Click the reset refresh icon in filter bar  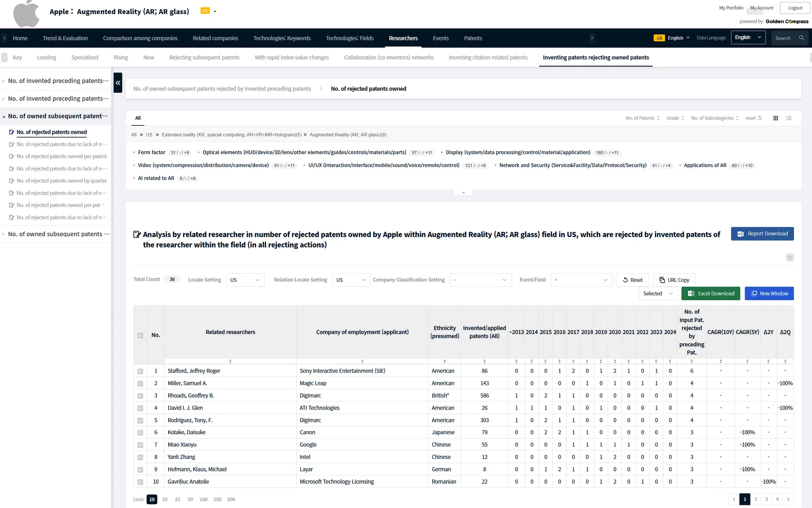click(760, 118)
